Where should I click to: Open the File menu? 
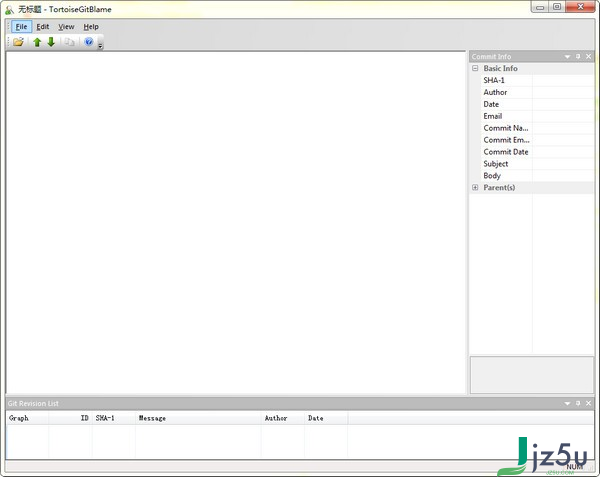pos(21,27)
